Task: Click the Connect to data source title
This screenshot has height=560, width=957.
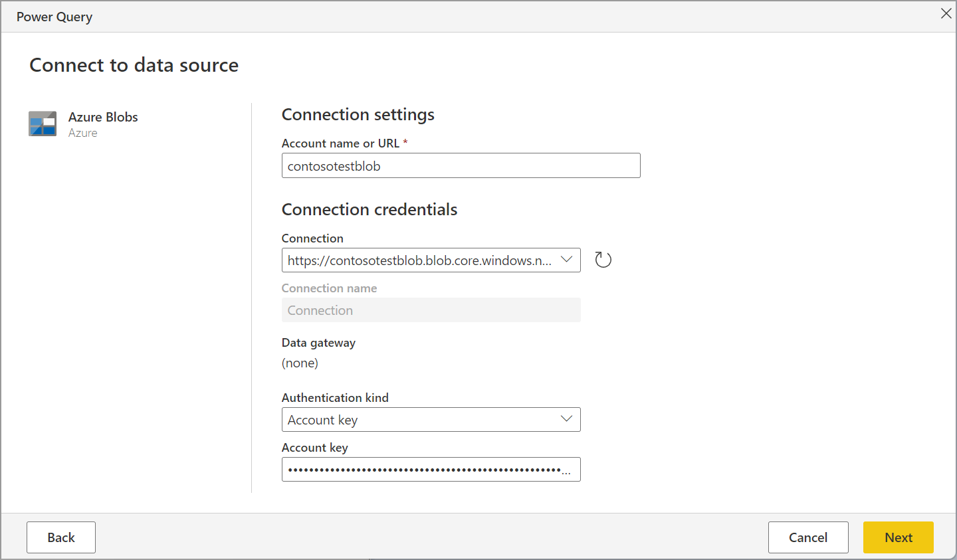Action: tap(134, 65)
